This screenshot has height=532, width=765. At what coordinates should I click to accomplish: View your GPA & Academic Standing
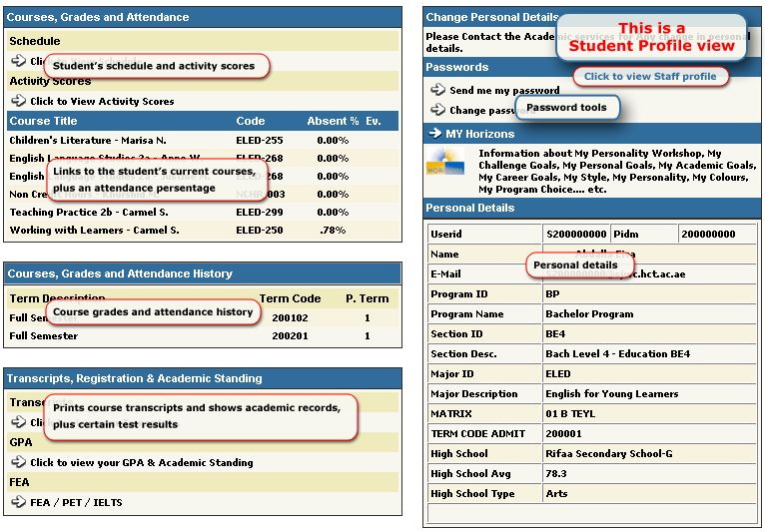coord(141,462)
